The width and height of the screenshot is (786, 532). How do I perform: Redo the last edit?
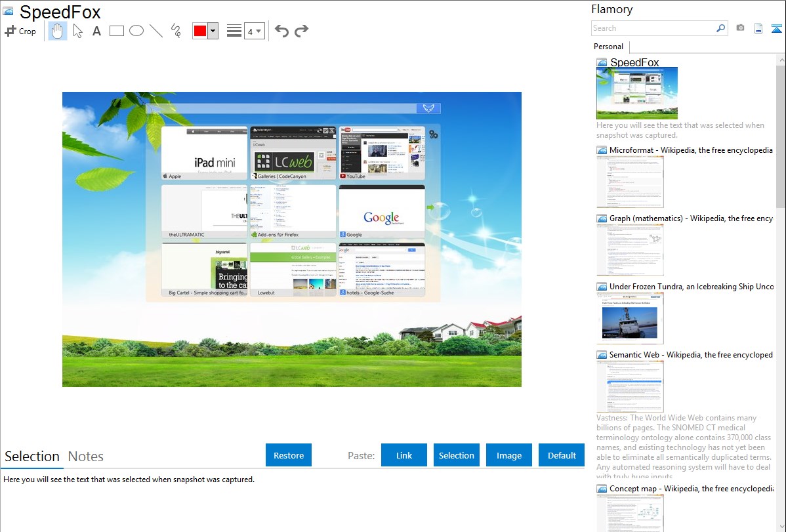[x=301, y=31]
